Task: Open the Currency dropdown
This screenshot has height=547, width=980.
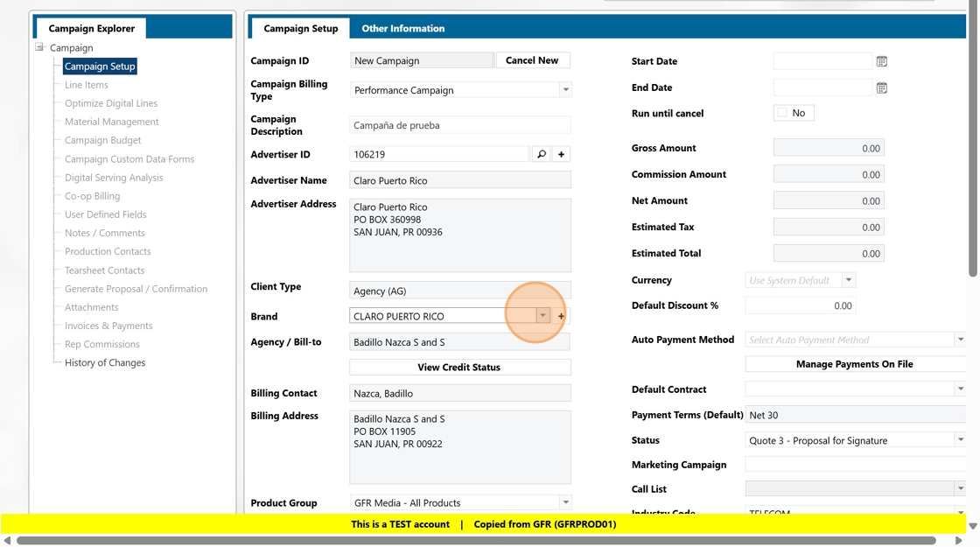Action: [849, 280]
